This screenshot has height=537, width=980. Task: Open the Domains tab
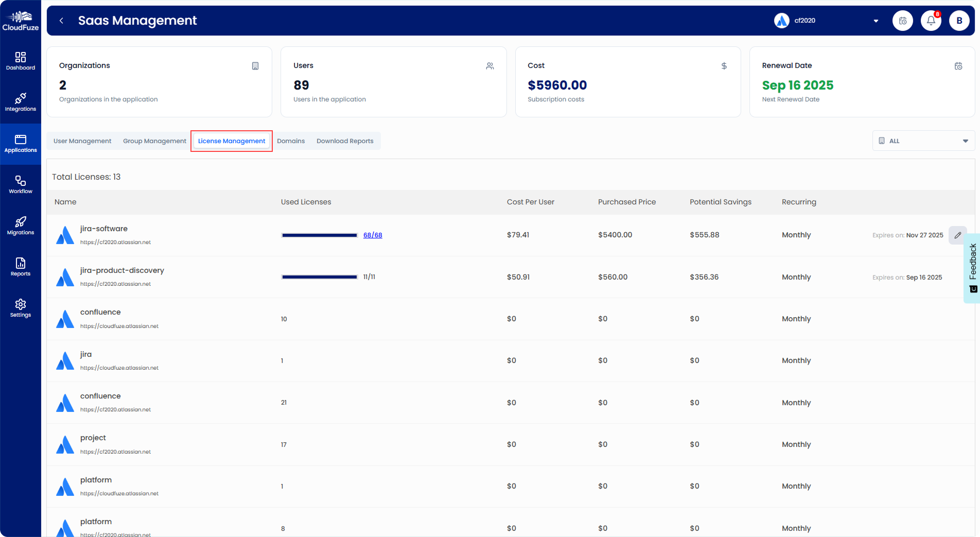(x=291, y=141)
